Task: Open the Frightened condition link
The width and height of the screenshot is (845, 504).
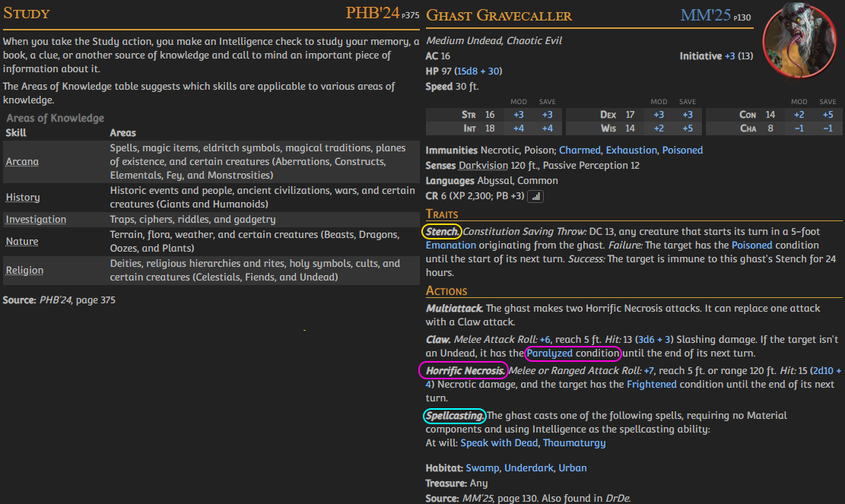Action: [651, 385]
